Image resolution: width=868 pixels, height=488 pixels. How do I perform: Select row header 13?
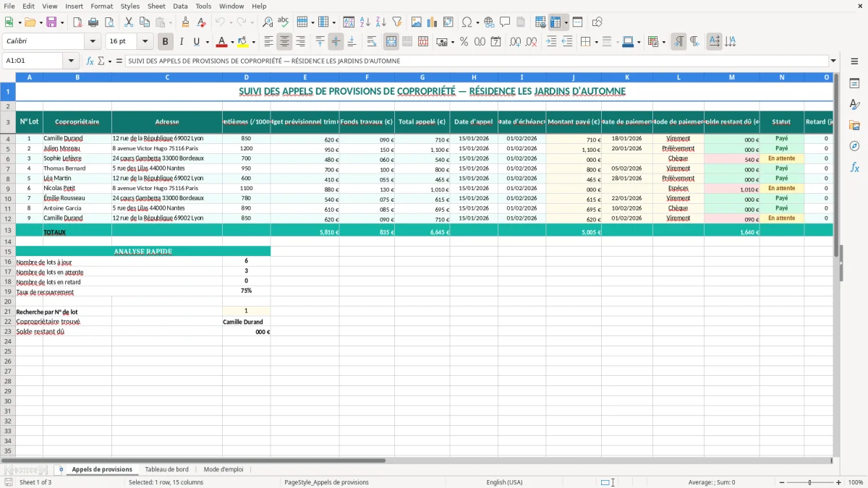click(x=7, y=230)
